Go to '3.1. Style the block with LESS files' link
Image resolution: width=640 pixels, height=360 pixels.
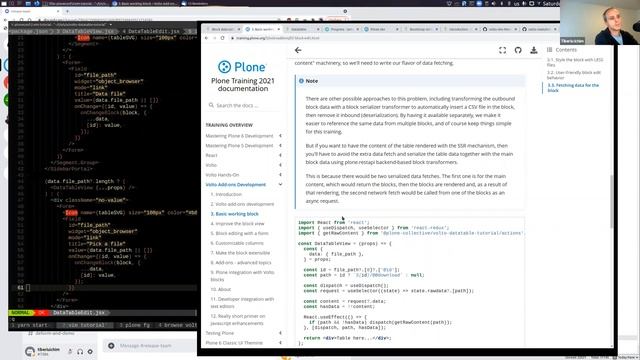(575, 62)
